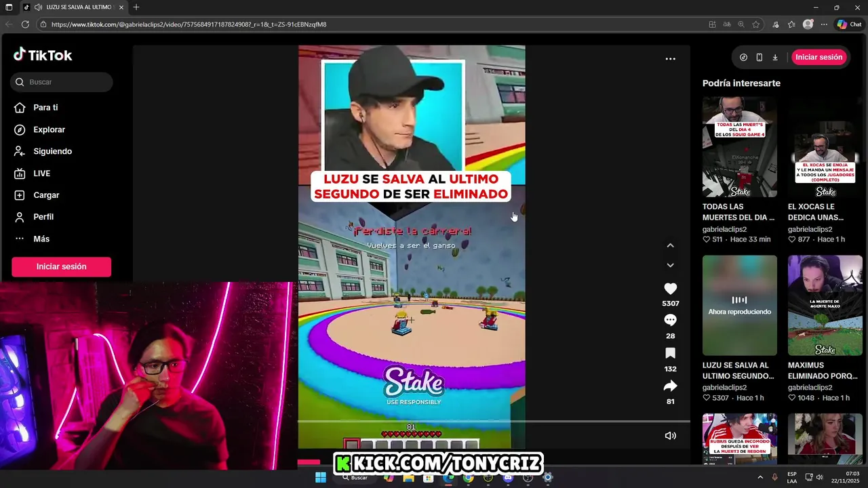Click the download desktop app icon
The width and height of the screenshot is (868, 488).
click(775, 58)
